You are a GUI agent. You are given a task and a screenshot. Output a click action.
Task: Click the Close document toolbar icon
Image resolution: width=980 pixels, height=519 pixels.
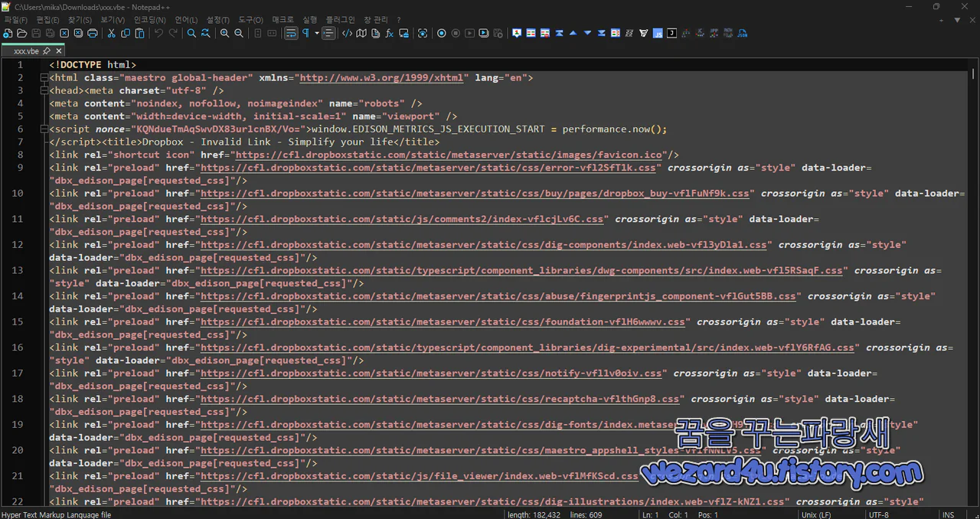click(x=64, y=34)
